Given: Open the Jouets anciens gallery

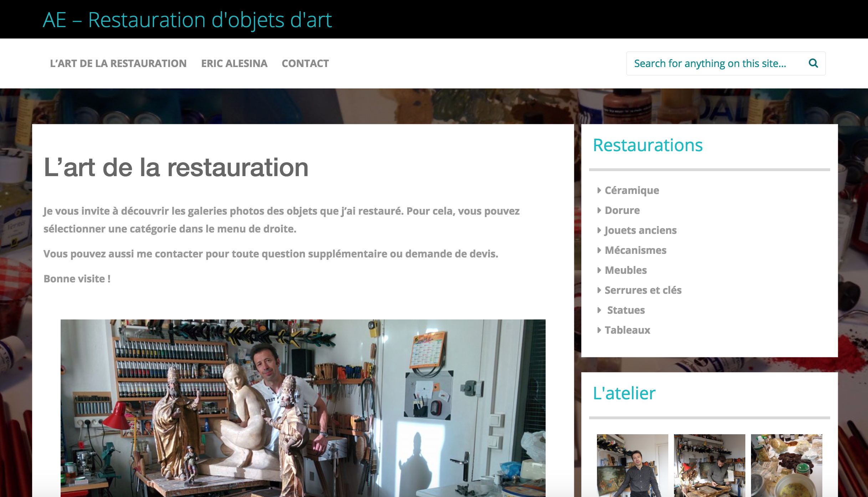Looking at the screenshot, I should (640, 230).
